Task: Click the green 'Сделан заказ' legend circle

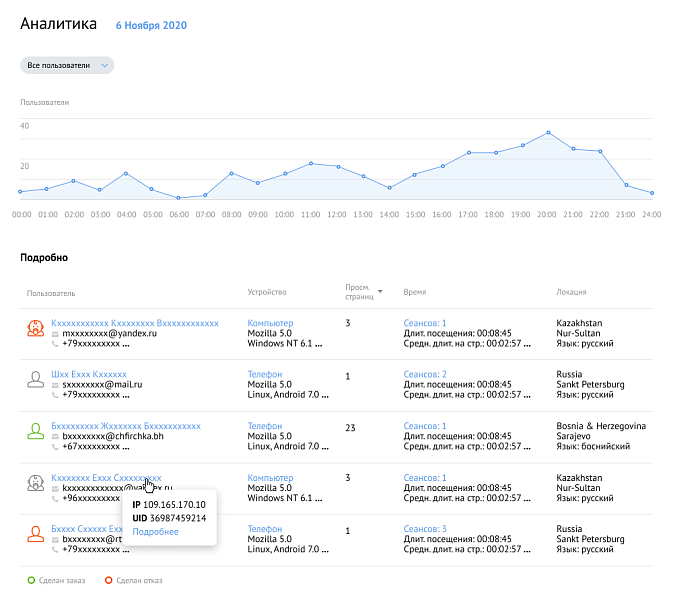Action: click(31, 580)
